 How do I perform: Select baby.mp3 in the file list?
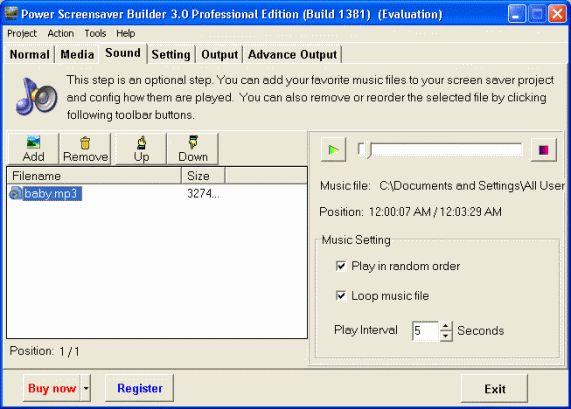51,193
